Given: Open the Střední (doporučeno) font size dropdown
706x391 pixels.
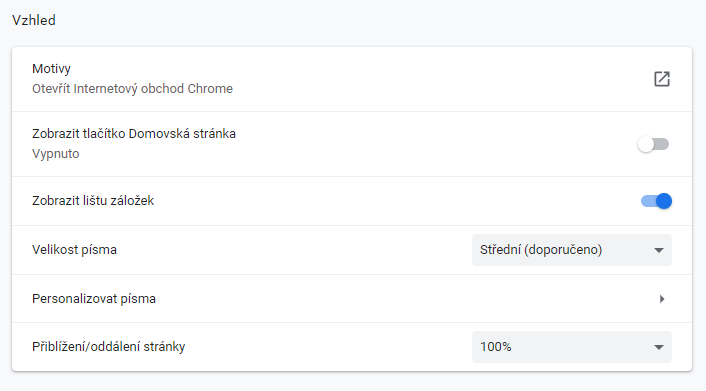Looking at the screenshot, I should pyautogui.click(x=572, y=250).
